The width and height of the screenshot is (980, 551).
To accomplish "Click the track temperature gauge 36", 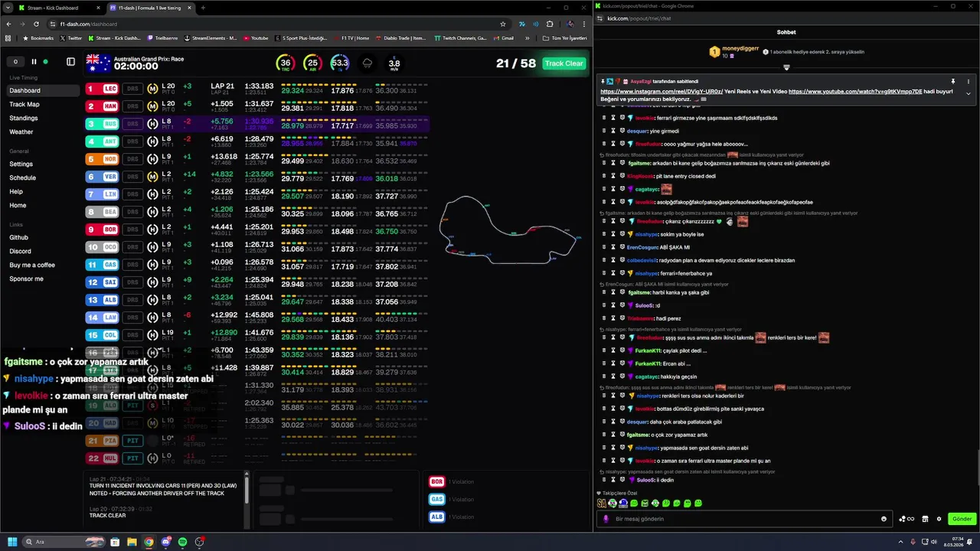I will tap(286, 64).
